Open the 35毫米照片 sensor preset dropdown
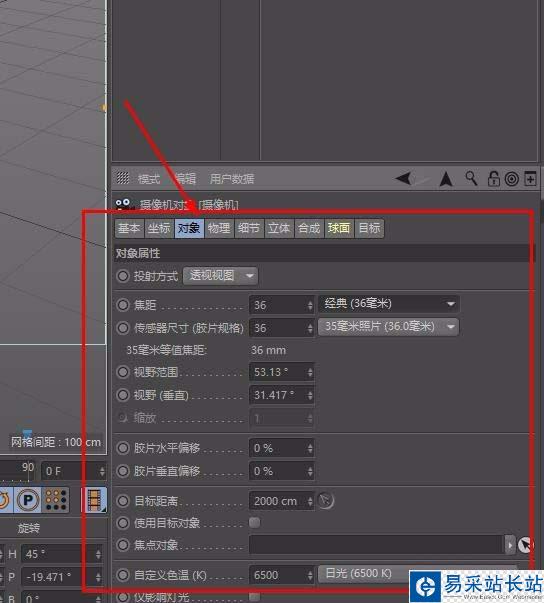This screenshot has height=603, width=544. click(388, 327)
